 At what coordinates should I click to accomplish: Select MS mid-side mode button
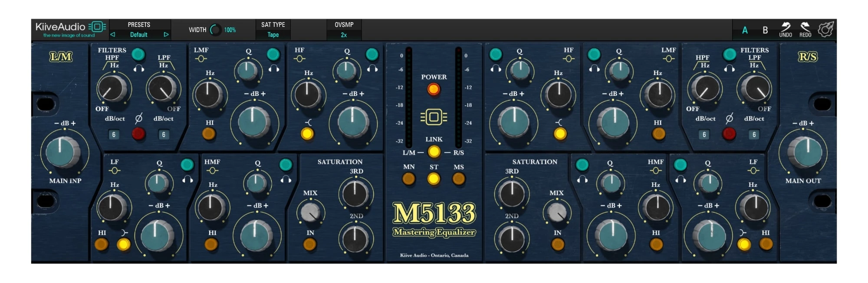[x=459, y=179]
